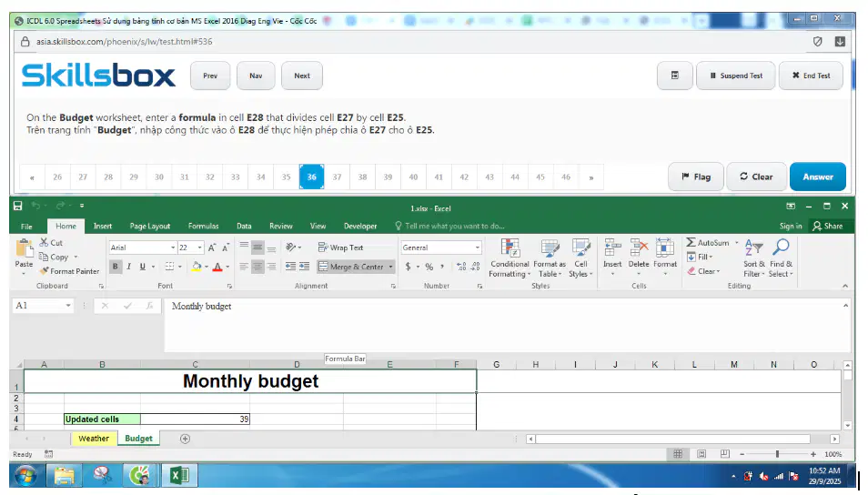868x495 pixels.
Task: Click the Next button
Action: 302,76
